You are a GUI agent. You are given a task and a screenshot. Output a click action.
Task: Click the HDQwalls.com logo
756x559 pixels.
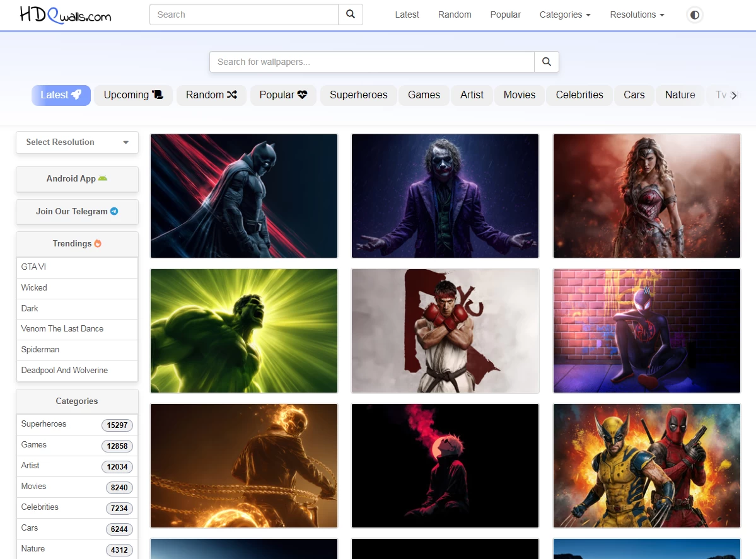pos(65,14)
